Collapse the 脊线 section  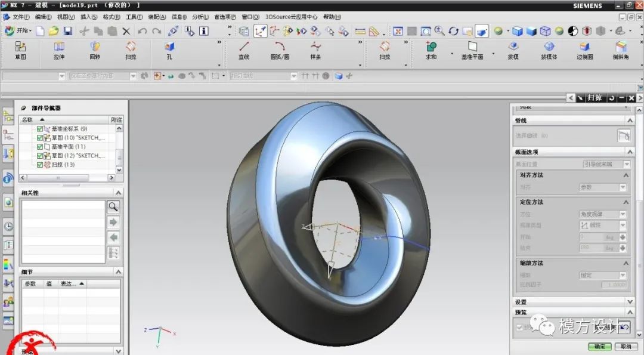pos(630,121)
